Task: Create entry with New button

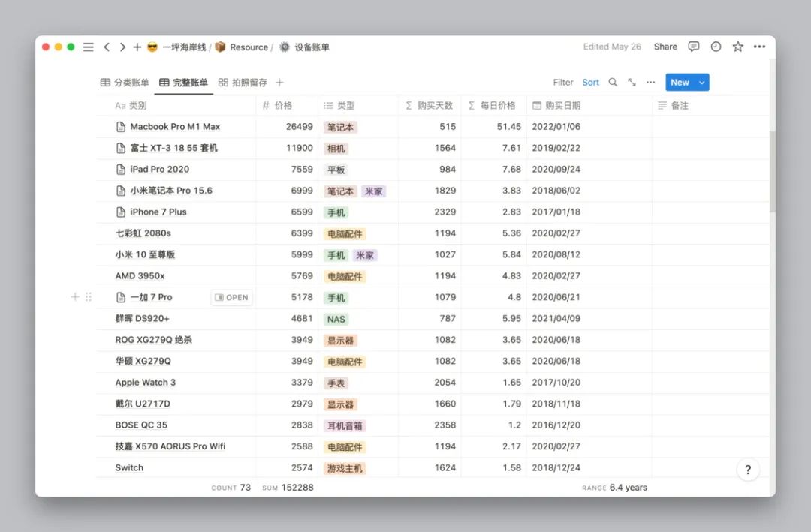Action: click(680, 83)
